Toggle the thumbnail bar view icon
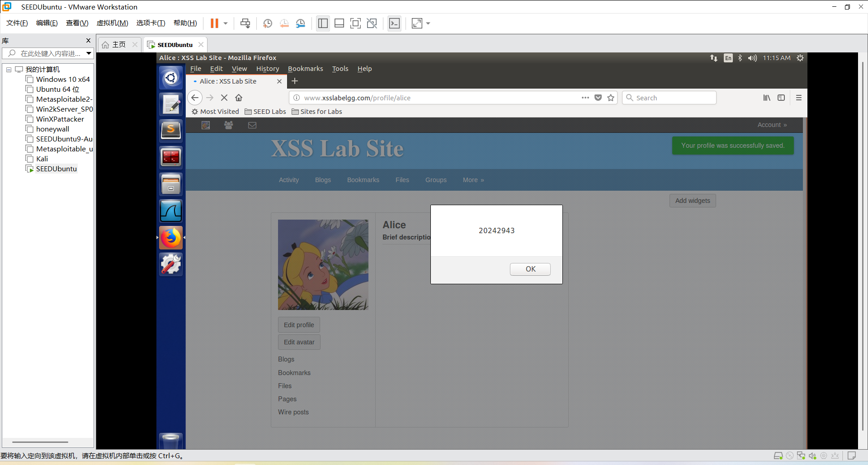 (339, 23)
